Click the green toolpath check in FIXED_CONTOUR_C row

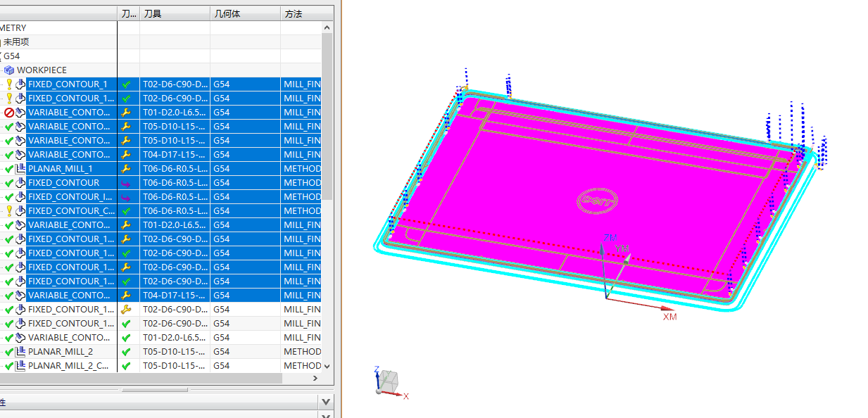[x=126, y=211]
